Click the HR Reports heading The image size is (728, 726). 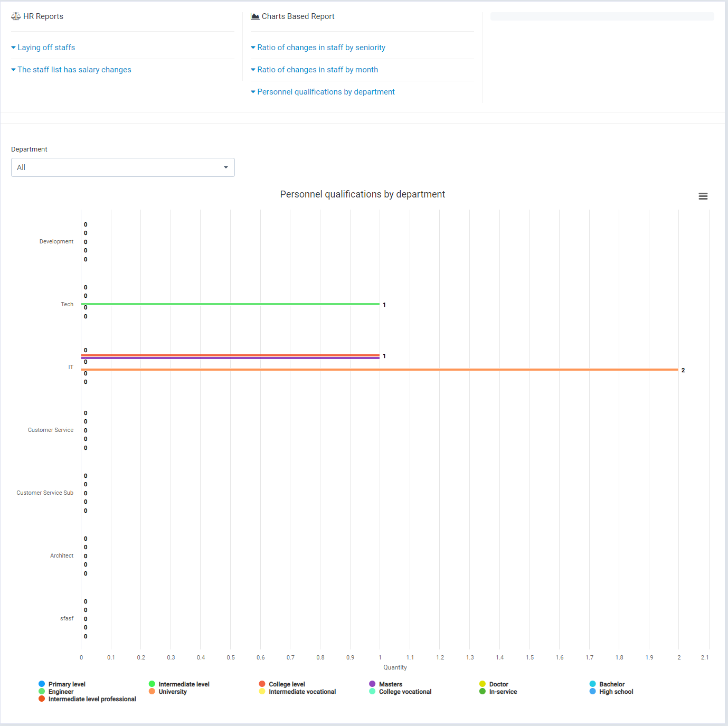pyautogui.click(x=43, y=16)
